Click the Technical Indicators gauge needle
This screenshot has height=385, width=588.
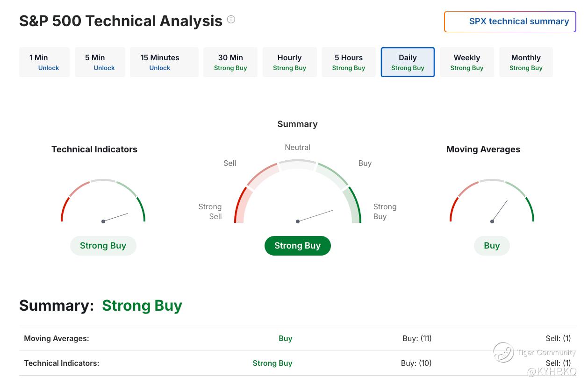tap(115, 217)
